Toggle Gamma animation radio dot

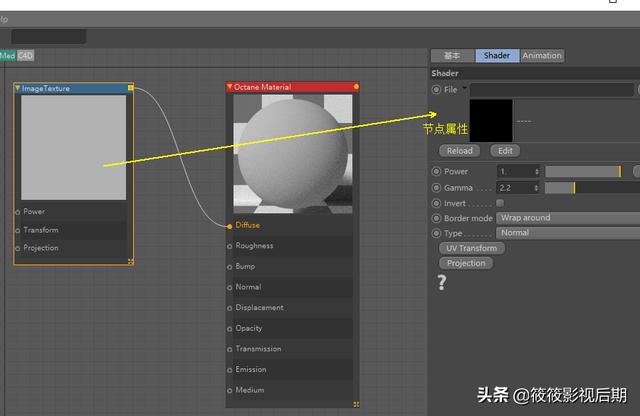point(436,188)
